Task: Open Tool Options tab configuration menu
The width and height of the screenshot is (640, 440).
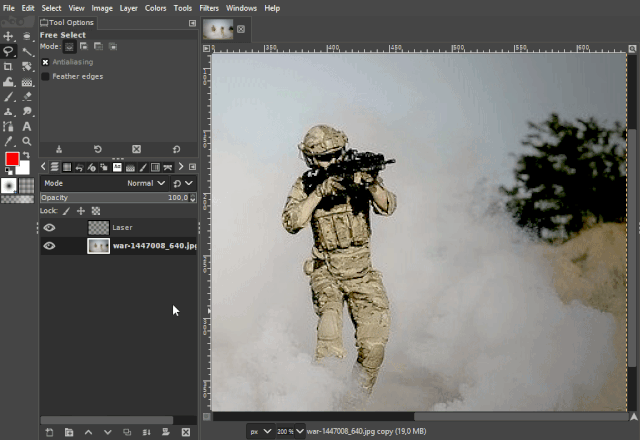Action: (x=192, y=23)
